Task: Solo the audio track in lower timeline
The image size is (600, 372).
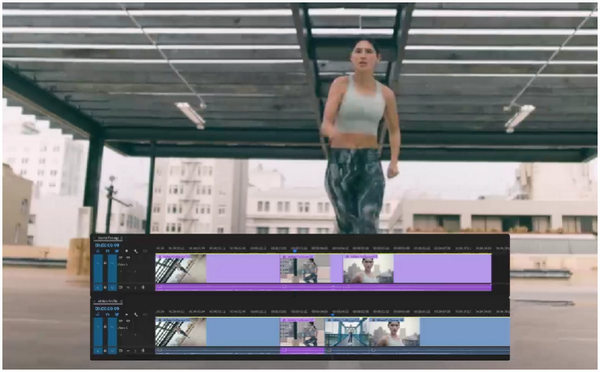Action: click(135, 351)
